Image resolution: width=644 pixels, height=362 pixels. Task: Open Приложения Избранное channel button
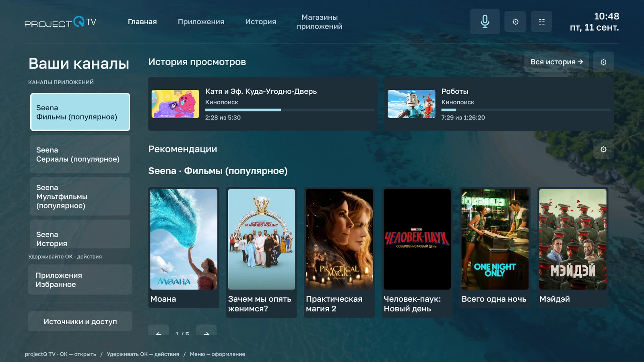(80, 280)
